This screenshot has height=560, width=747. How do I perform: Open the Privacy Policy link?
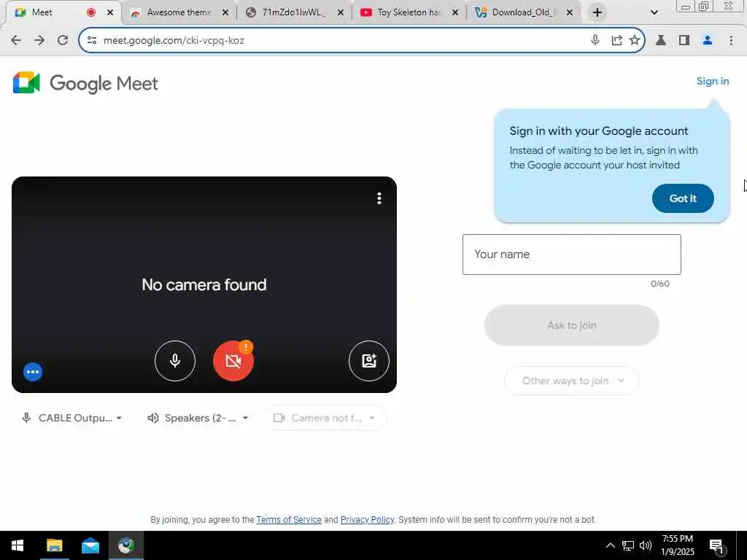(x=368, y=519)
